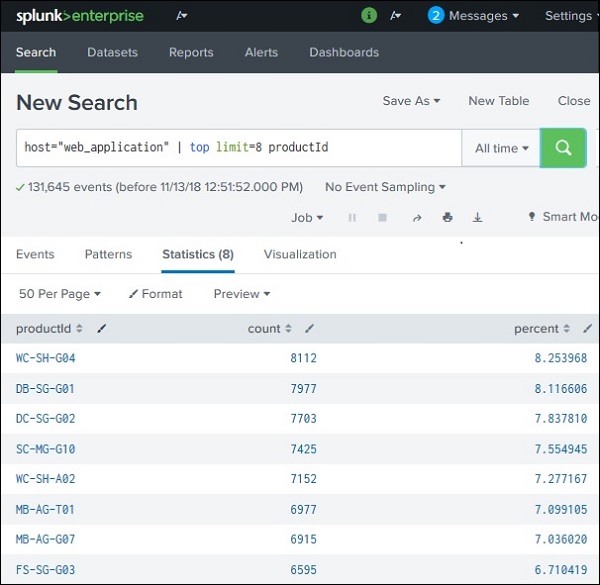Go to the Dashboards navigation item
The height and width of the screenshot is (585, 600).
(344, 52)
